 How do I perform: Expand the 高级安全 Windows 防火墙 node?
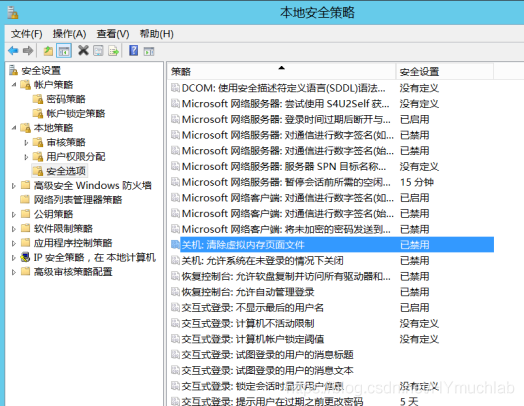click(x=14, y=186)
